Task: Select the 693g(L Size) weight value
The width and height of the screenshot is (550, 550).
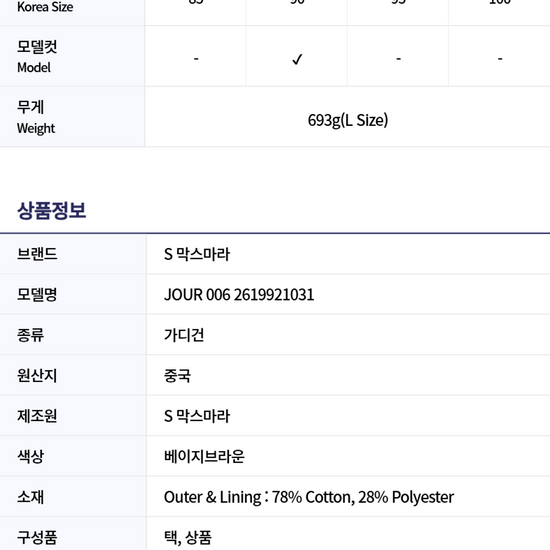Action: click(348, 120)
